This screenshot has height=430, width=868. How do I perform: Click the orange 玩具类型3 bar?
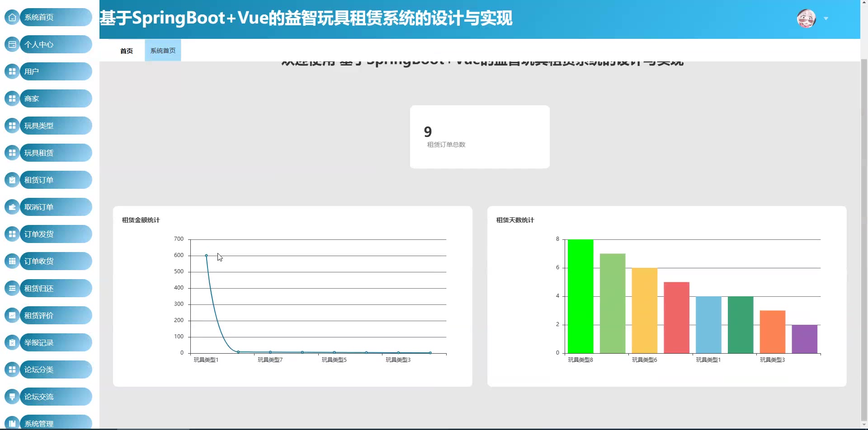point(773,332)
